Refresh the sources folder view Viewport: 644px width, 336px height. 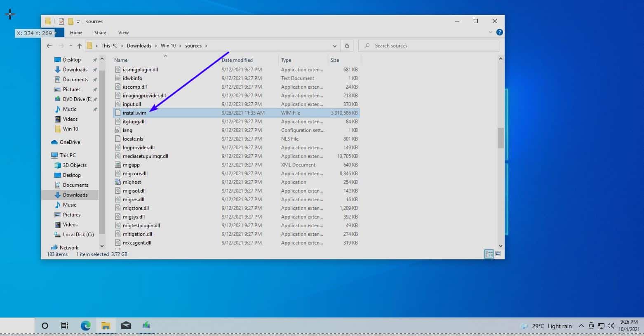click(347, 46)
